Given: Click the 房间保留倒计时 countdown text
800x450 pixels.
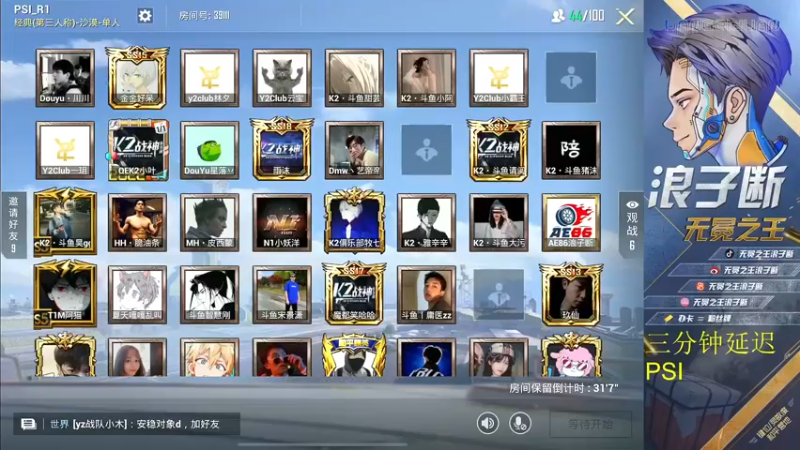Looking at the screenshot, I should (x=564, y=388).
